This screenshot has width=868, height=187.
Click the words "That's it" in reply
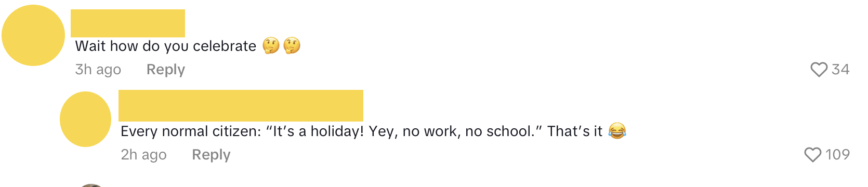575,131
